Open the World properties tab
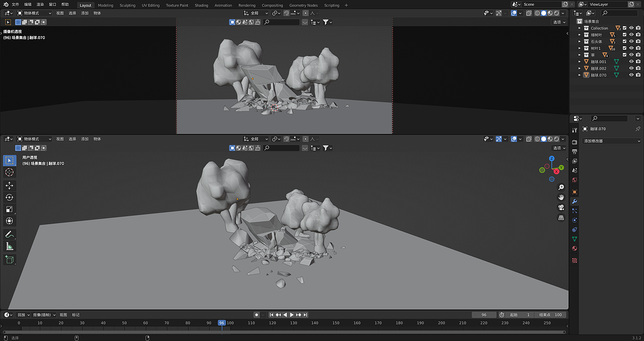Screen dimensions: 644x341 tap(575, 180)
